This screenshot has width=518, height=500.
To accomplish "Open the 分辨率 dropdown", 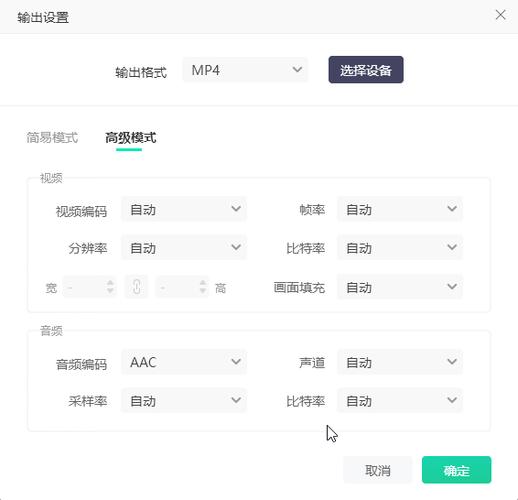I will pos(184,247).
